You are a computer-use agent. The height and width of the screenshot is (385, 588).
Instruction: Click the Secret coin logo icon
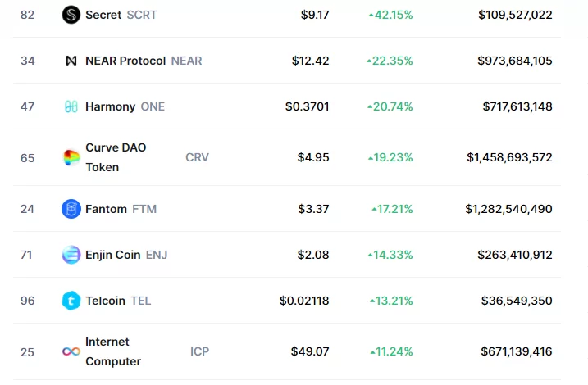pyautogui.click(x=71, y=15)
